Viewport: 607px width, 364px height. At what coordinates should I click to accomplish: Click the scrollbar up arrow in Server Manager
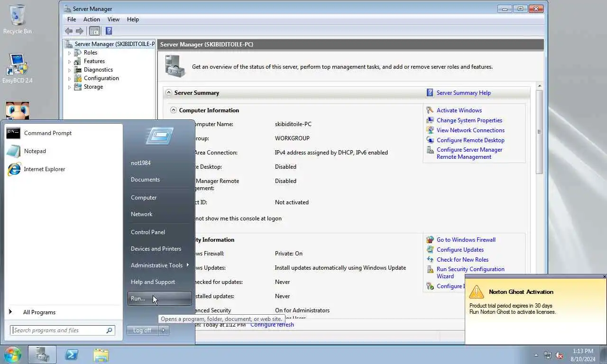[x=539, y=86]
